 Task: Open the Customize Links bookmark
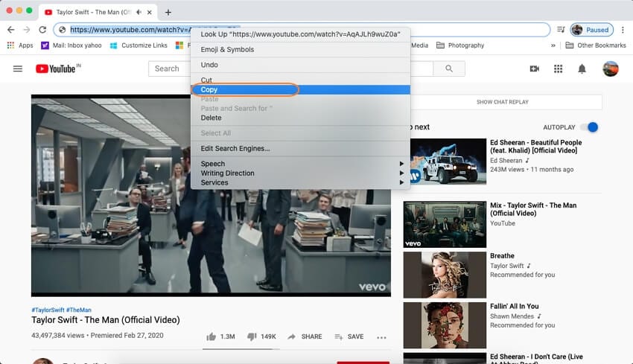click(x=139, y=45)
